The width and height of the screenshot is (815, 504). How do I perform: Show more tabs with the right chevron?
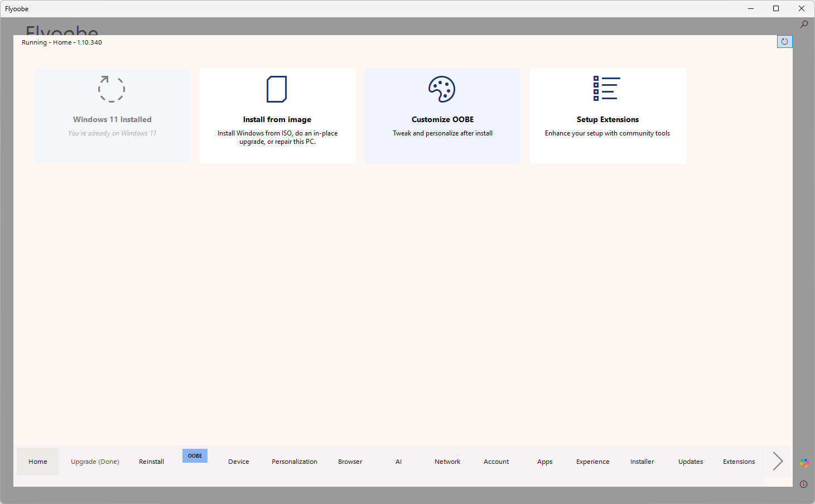tap(778, 461)
